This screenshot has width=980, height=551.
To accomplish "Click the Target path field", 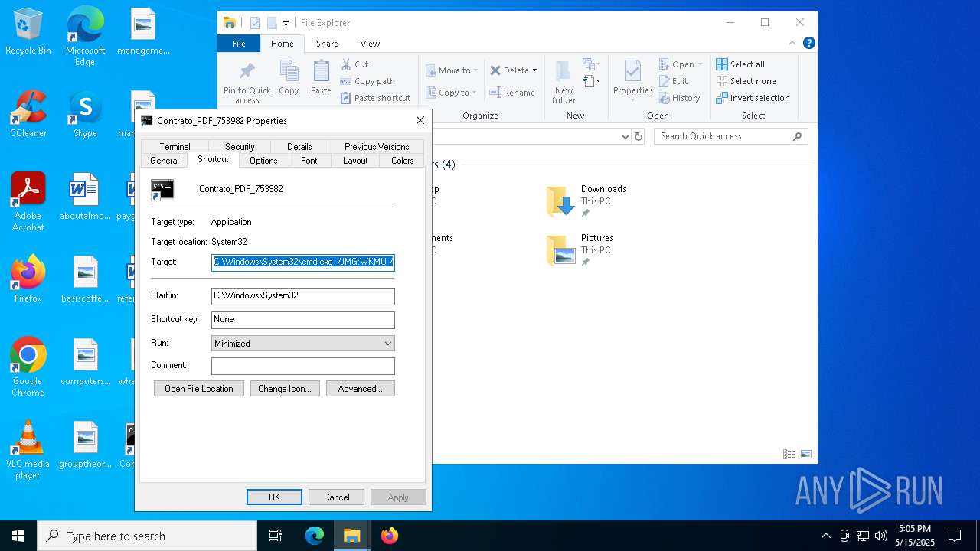I will (x=303, y=262).
